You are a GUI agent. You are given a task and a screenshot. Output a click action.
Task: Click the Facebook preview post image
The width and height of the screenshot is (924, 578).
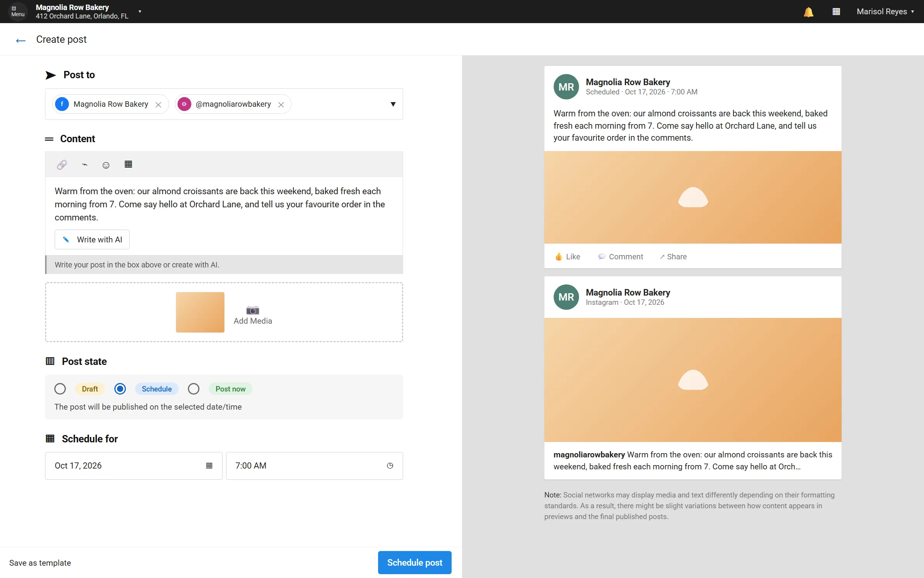point(693,197)
